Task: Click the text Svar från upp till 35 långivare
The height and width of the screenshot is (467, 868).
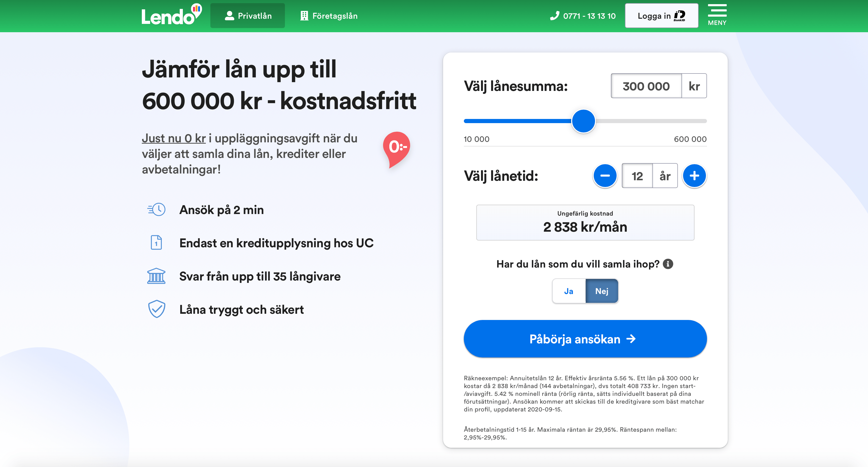Action: [260, 276]
